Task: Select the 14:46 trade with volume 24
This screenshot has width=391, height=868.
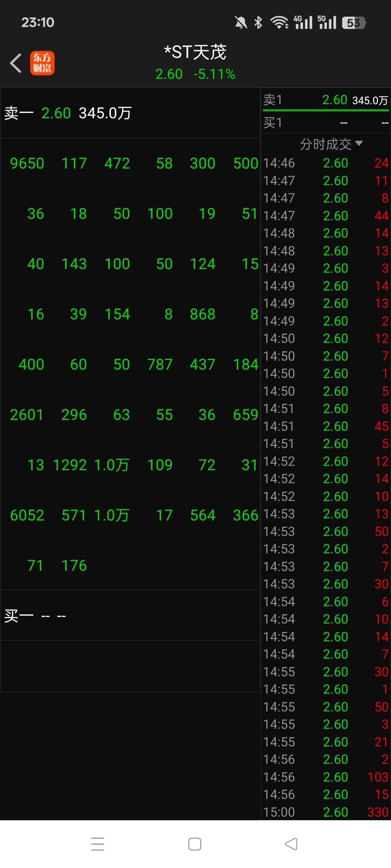Action: click(x=326, y=163)
